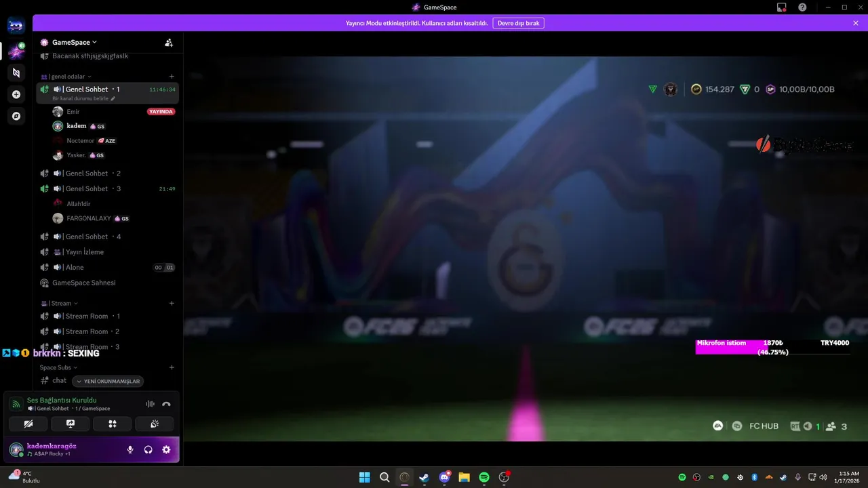Select the GameSpace server icon in sidebar
Image resolution: width=868 pixels, height=488 pixels.
point(16,51)
